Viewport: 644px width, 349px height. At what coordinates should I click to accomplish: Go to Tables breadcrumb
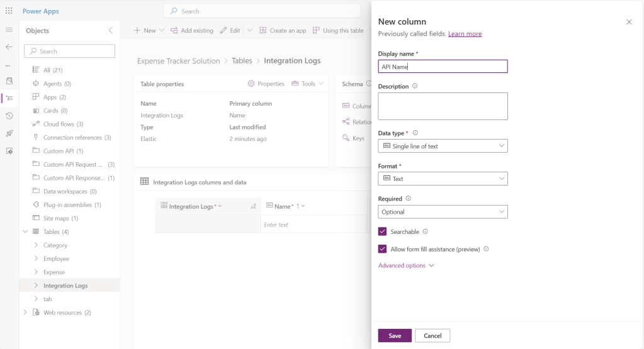[x=242, y=61]
